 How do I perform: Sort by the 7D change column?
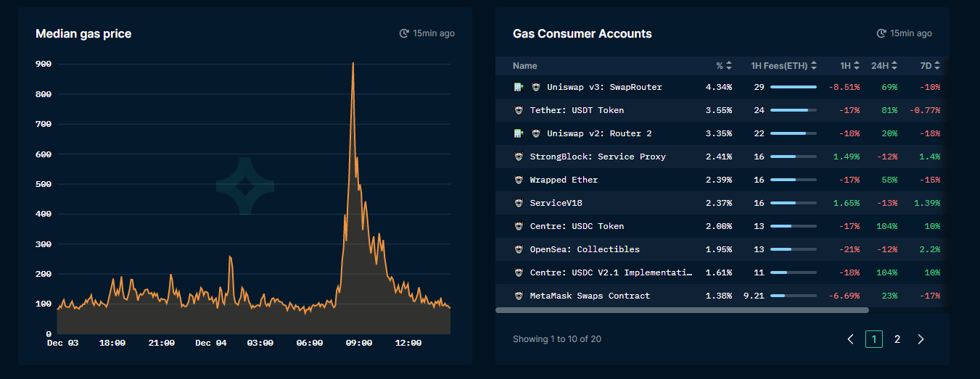(x=930, y=65)
